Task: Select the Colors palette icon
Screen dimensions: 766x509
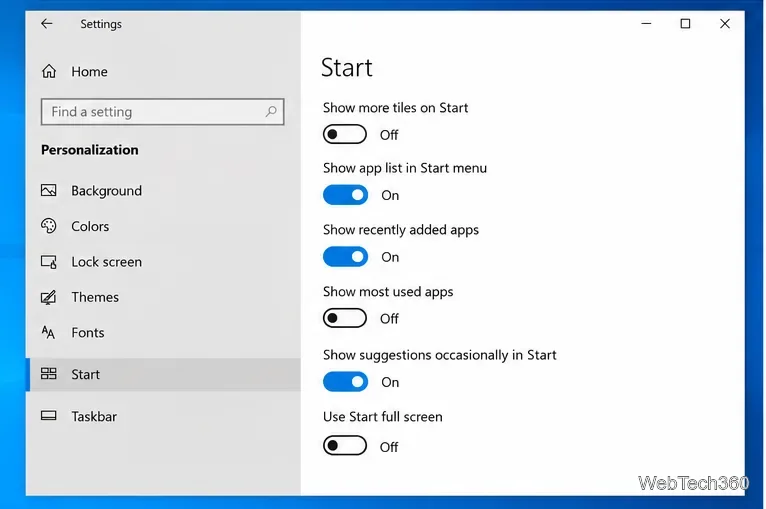Action: click(49, 226)
